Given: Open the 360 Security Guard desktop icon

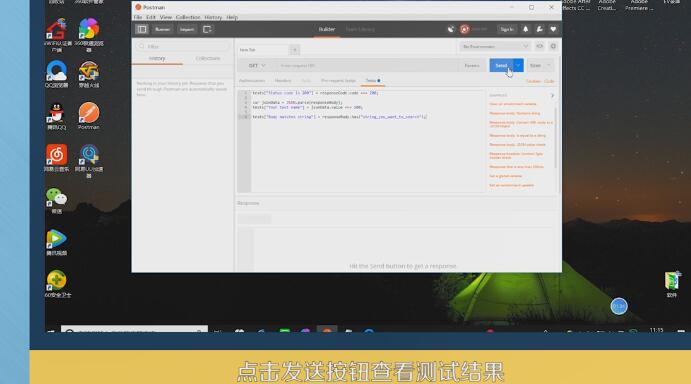Looking at the screenshot, I should [57, 283].
